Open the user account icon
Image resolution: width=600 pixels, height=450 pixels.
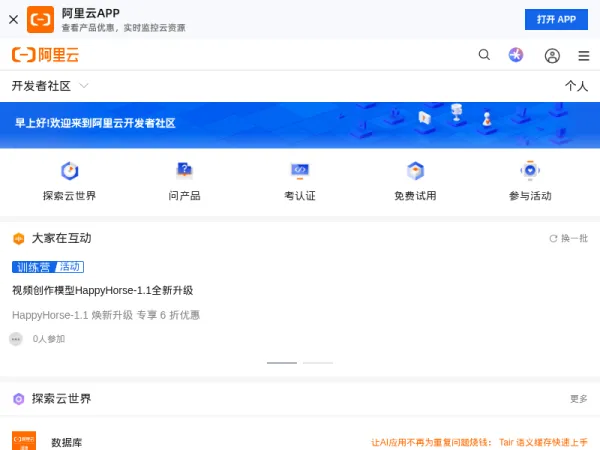[x=552, y=56]
